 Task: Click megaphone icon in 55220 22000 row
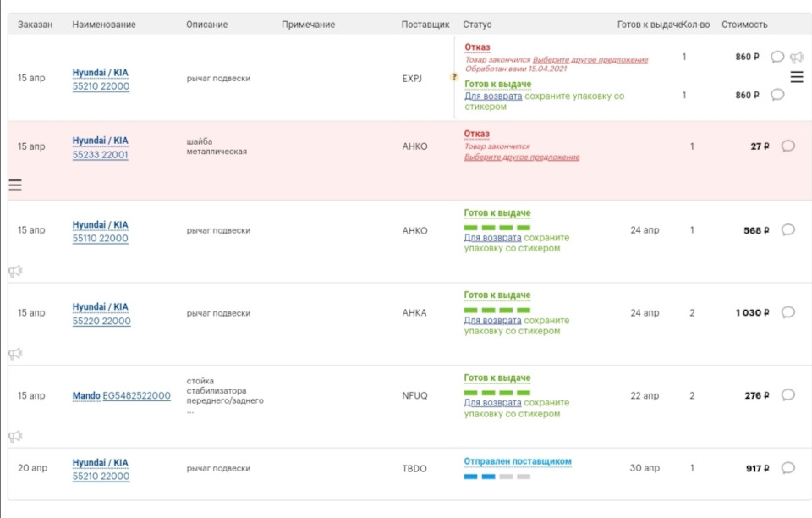coord(14,353)
